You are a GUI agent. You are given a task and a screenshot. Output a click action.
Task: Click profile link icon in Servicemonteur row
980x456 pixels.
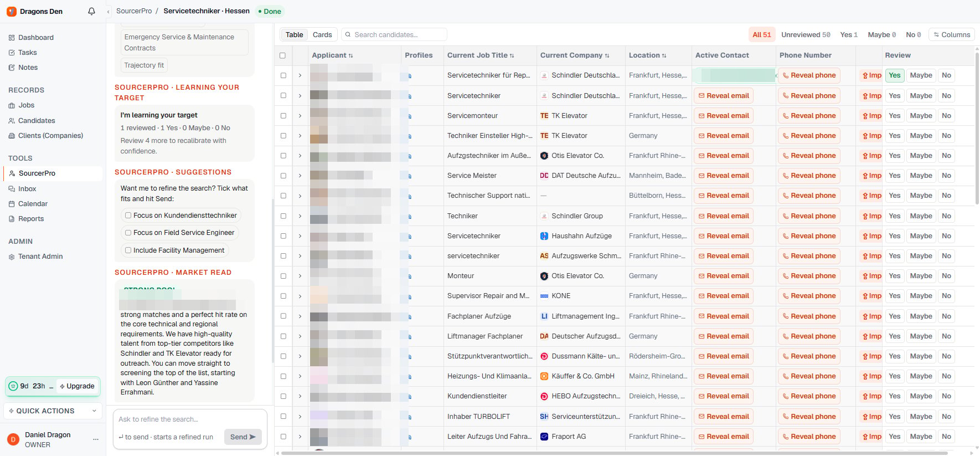tap(410, 116)
